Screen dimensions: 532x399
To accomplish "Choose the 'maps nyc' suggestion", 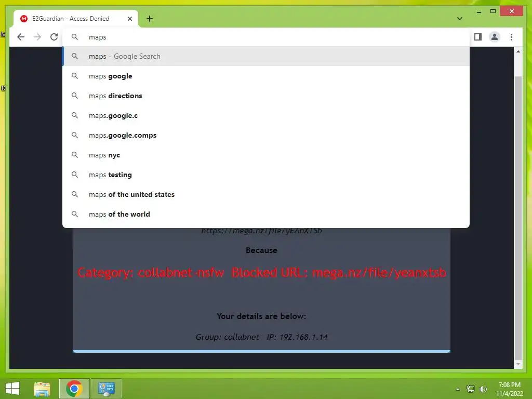I will pos(266,155).
